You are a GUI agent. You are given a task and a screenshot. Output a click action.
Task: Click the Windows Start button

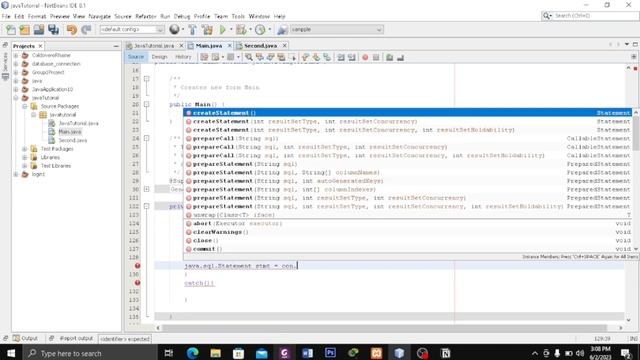pos(11,353)
